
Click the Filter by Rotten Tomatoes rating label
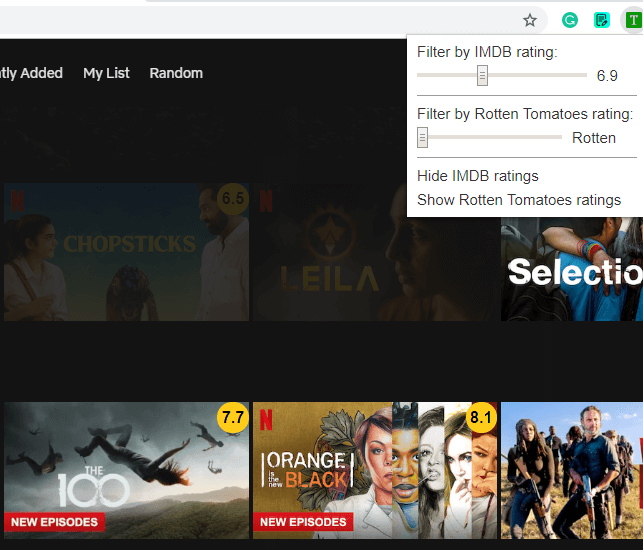tap(525, 114)
